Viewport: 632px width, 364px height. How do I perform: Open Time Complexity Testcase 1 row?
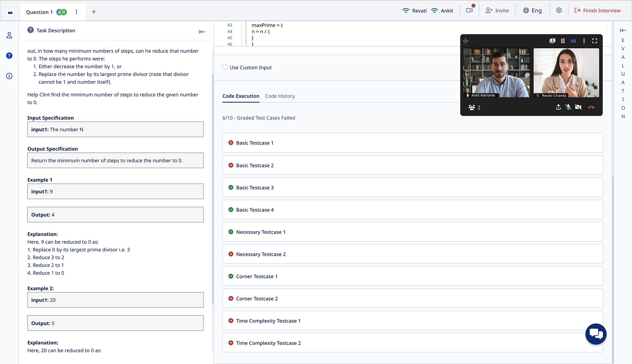(x=413, y=321)
